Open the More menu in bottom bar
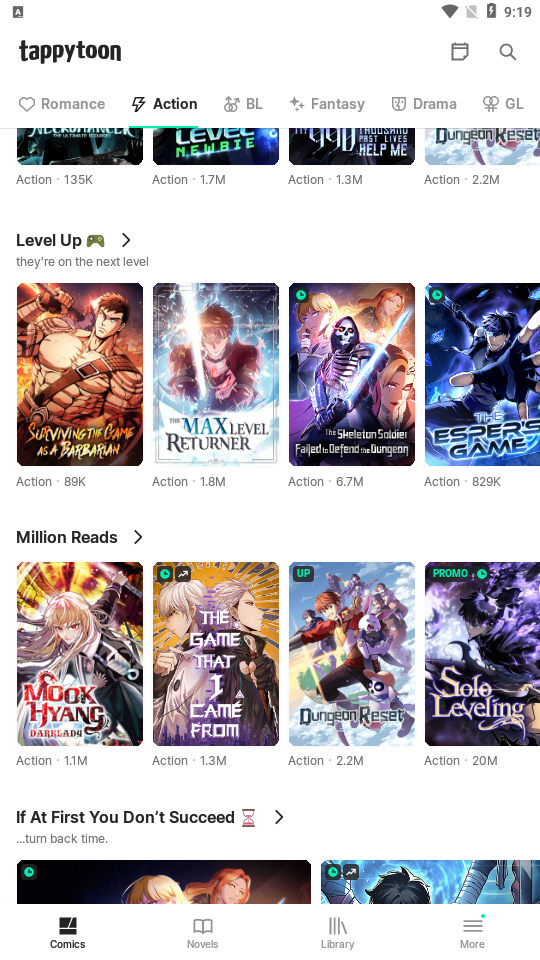Image resolution: width=540 pixels, height=960 pixels. coord(472,933)
